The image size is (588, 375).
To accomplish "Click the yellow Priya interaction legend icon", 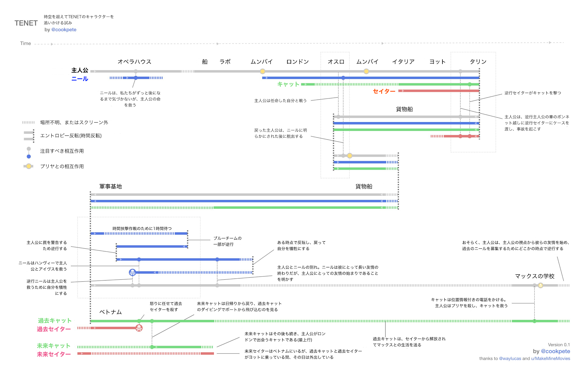I will [x=29, y=166].
